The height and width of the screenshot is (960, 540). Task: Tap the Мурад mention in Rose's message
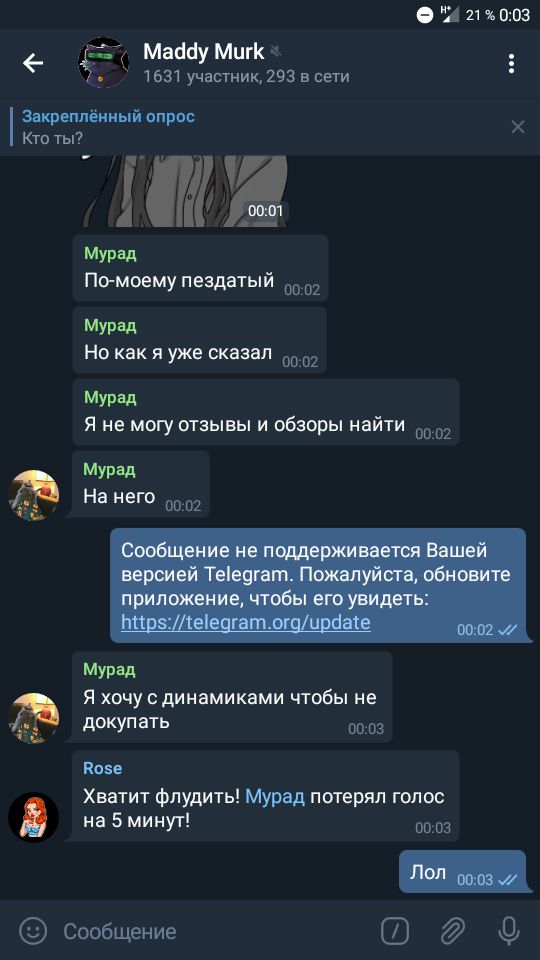tap(275, 797)
